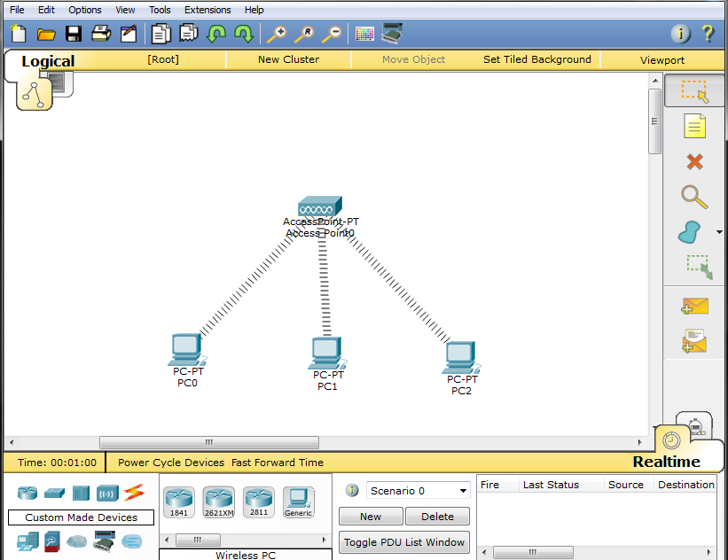728x560 pixels.
Task: Print using the printer icon
Action: (x=101, y=34)
